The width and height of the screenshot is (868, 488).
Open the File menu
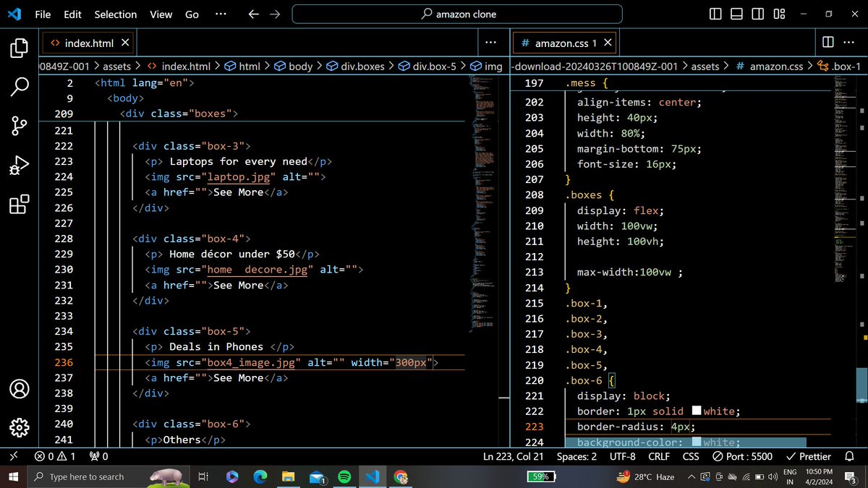(x=43, y=14)
